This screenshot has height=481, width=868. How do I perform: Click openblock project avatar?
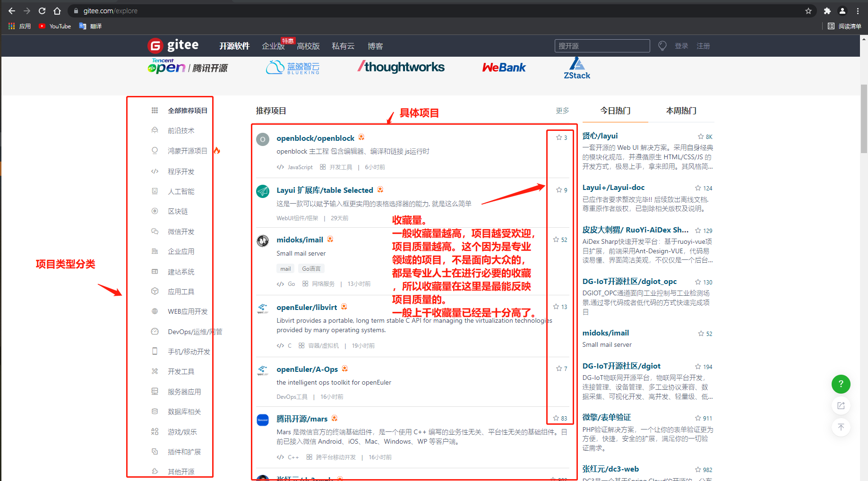(x=263, y=139)
